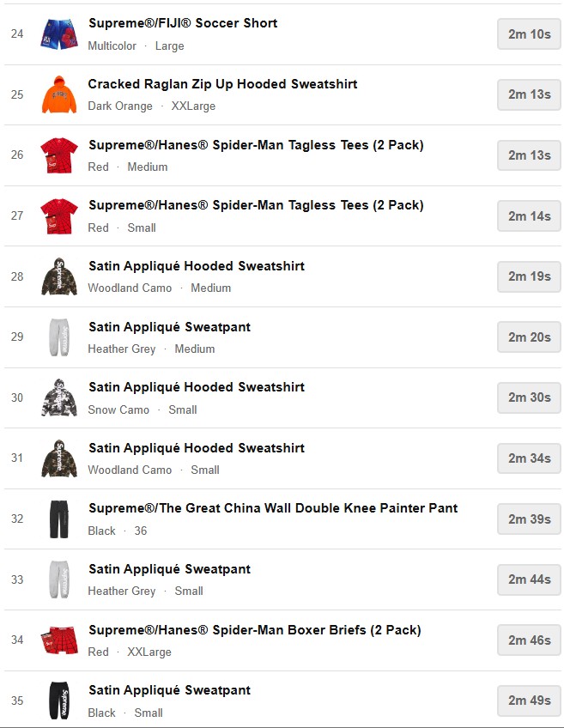Select the Woodland Camo hoodie image, row 28
This screenshot has height=728, width=564.
tap(58, 276)
